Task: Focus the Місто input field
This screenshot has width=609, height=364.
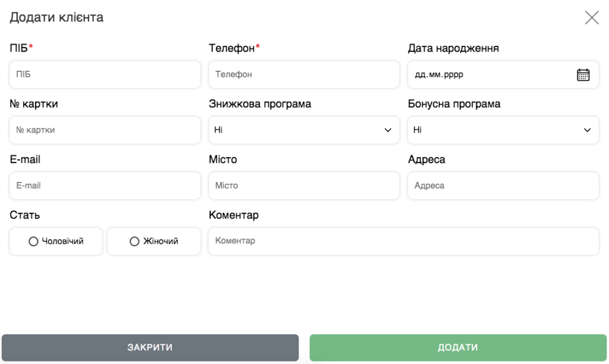Action: [x=303, y=186]
